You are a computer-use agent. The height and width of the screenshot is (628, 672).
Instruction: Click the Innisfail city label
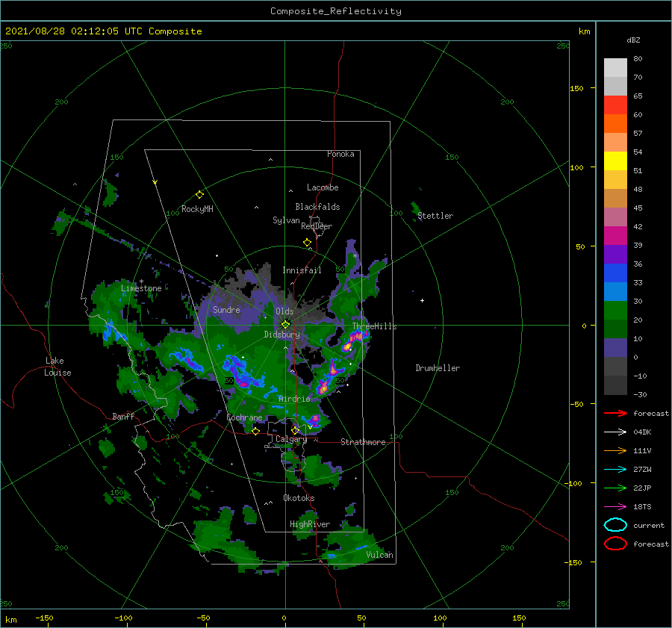coord(302,270)
